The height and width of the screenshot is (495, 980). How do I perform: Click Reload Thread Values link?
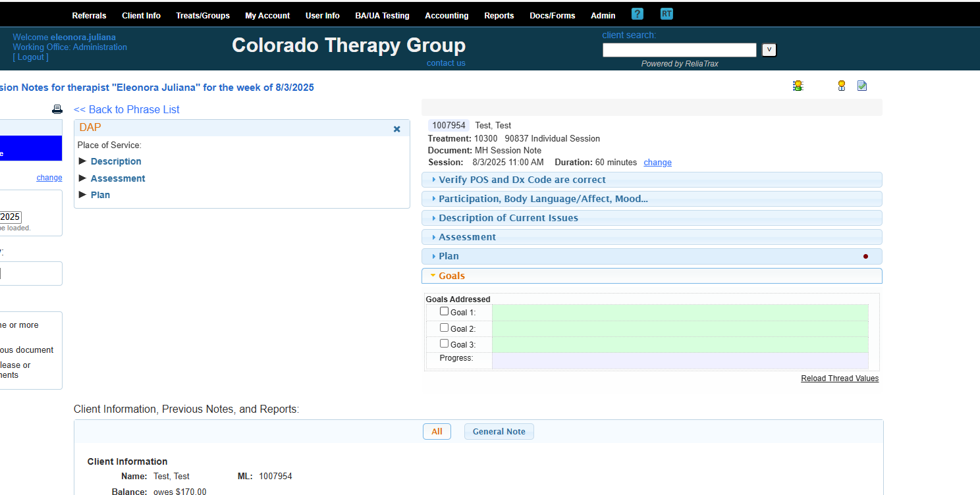click(x=839, y=378)
